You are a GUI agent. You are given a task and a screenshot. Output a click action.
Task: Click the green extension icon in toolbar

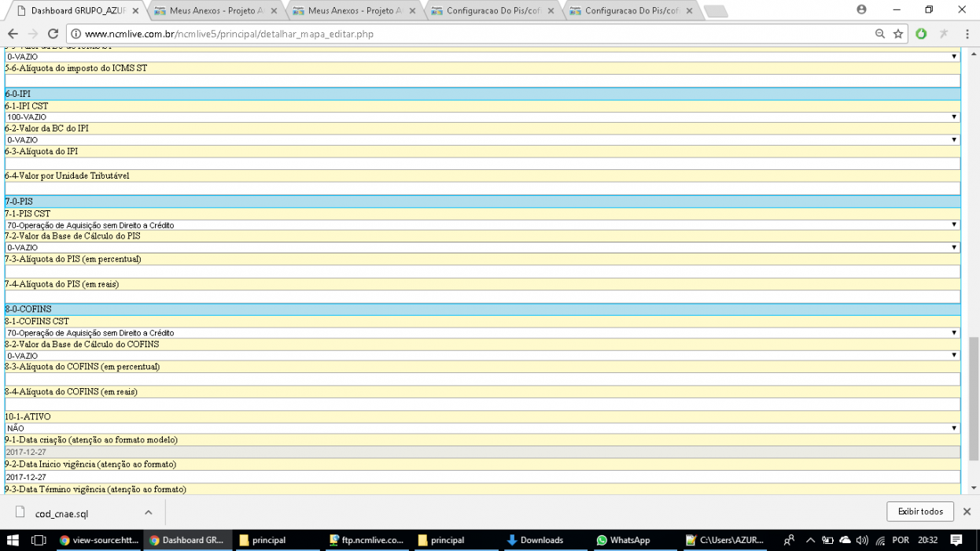[x=921, y=34]
